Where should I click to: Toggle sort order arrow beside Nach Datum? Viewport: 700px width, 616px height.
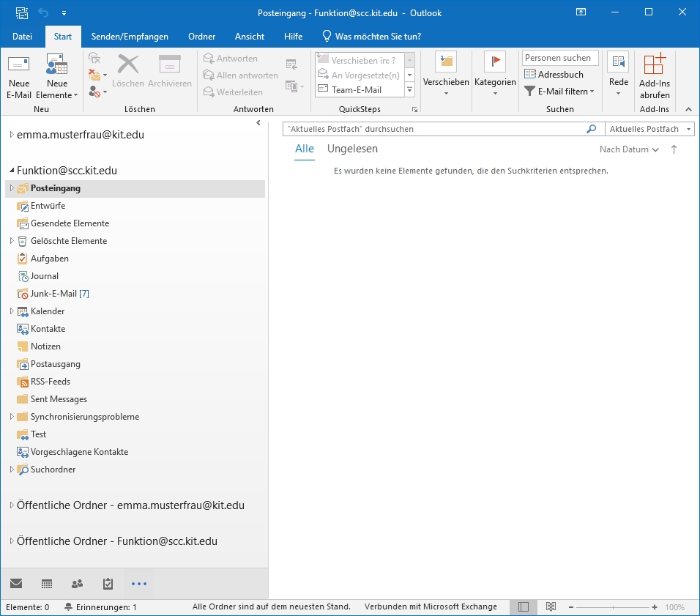pyautogui.click(x=674, y=149)
